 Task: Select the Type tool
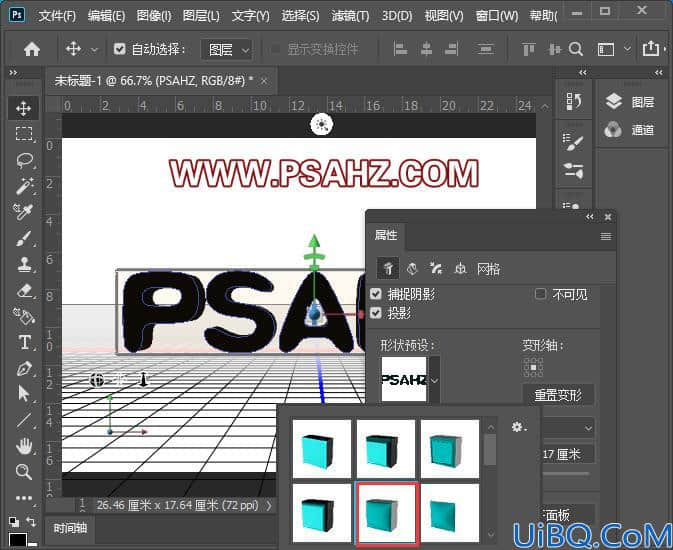(25, 343)
